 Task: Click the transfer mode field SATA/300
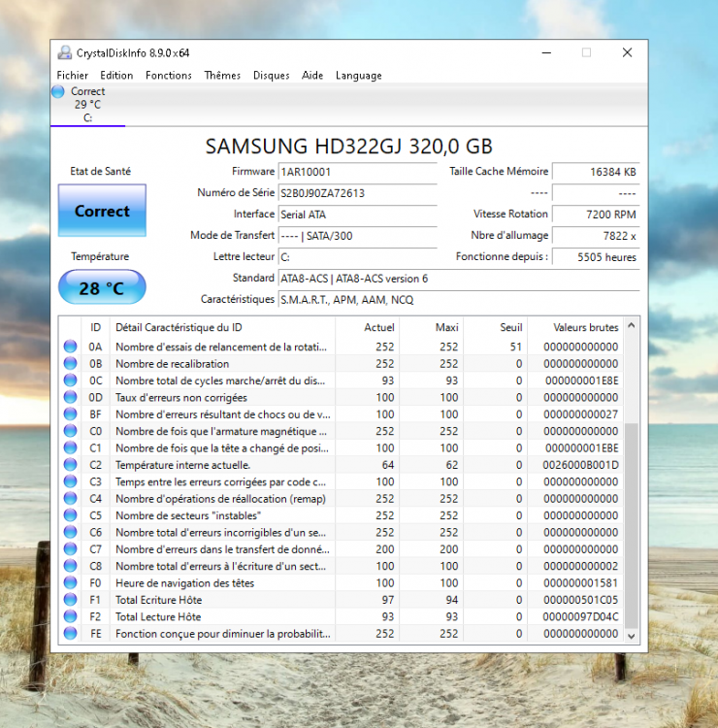coord(357,236)
